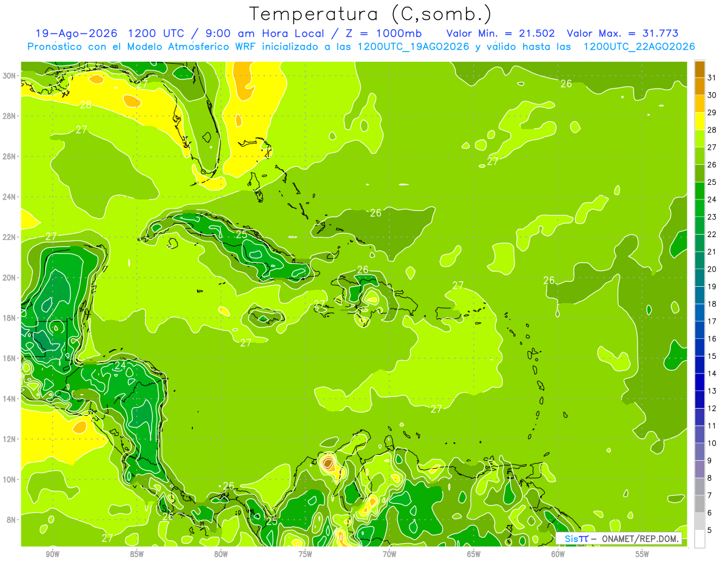Screen dimensions: 728x562
Task: Click the "10N" latitude axis label
Action: pyautogui.click(x=10, y=479)
